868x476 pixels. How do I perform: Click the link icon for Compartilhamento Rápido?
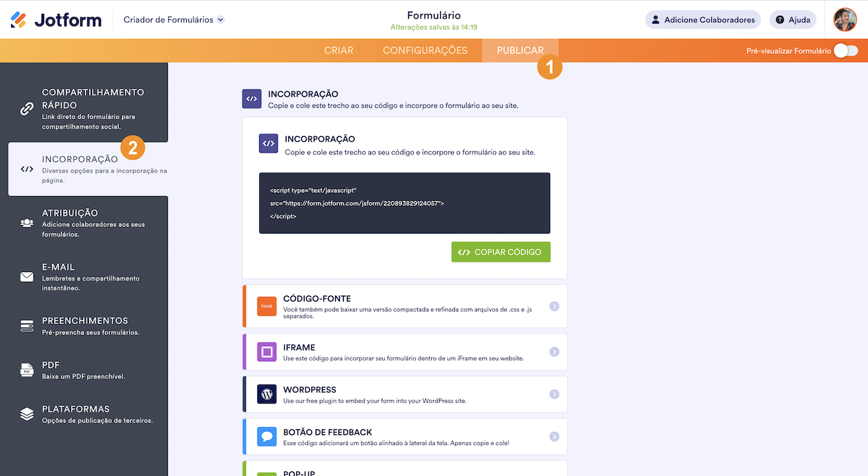click(27, 109)
